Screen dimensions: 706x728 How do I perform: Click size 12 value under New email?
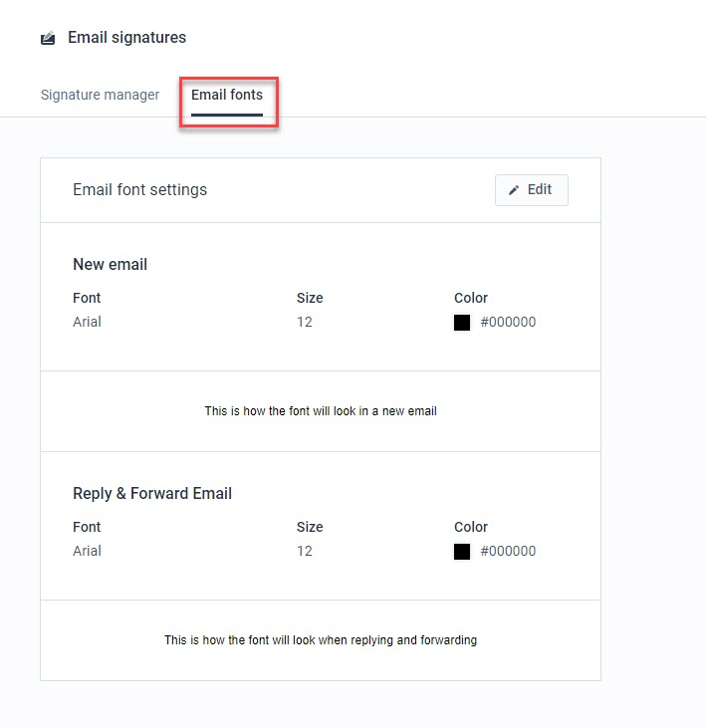point(305,322)
